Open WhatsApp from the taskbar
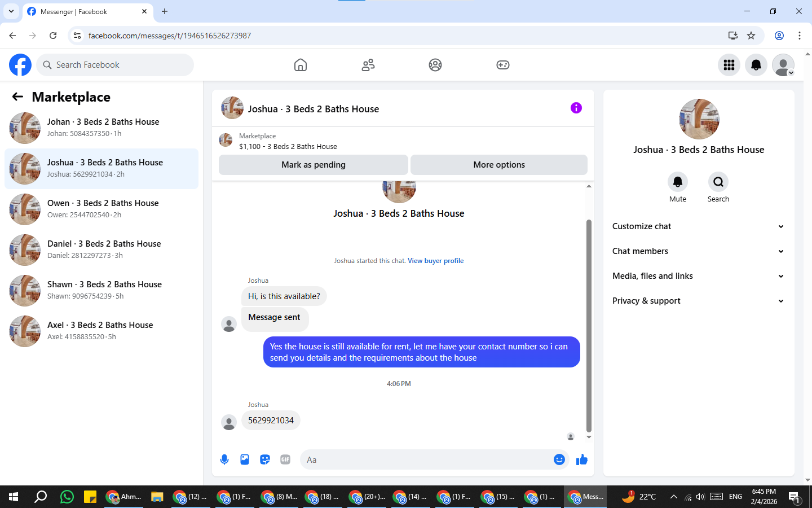 (x=67, y=497)
